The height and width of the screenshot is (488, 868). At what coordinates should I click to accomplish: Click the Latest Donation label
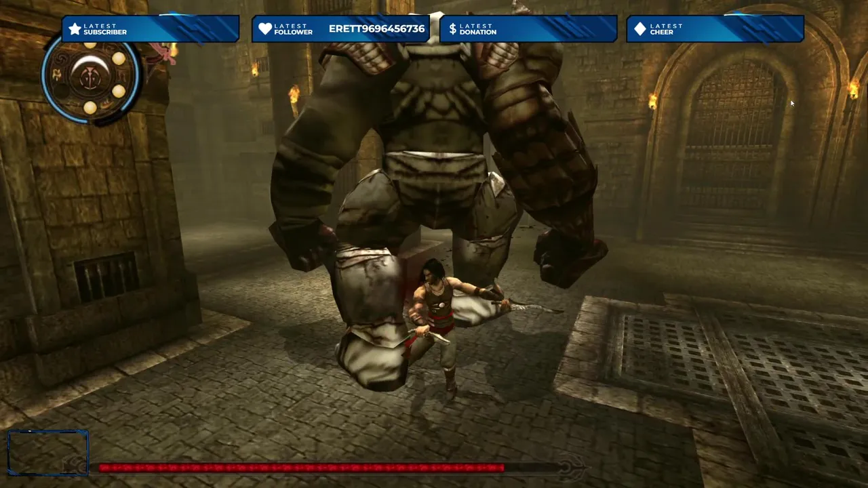click(478, 29)
